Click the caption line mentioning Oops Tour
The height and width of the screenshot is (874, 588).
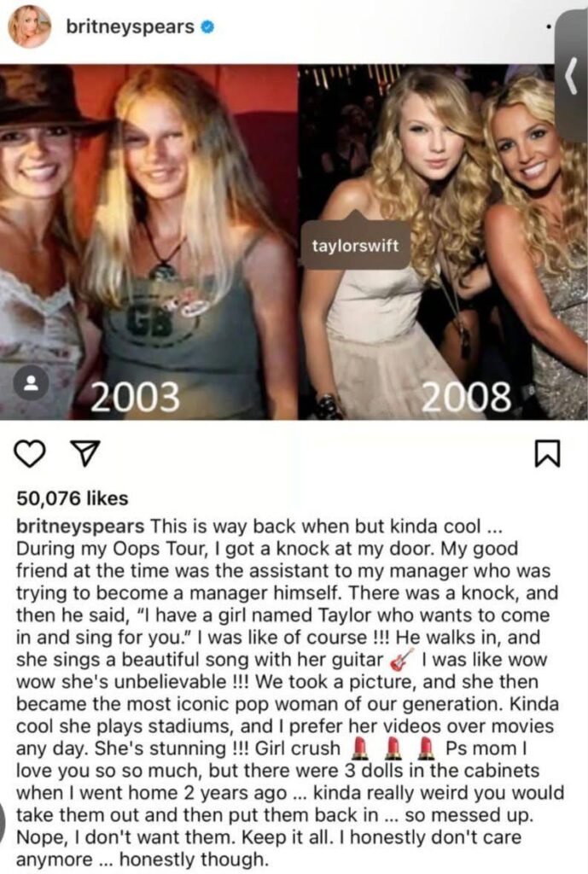[x=267, y=549]
